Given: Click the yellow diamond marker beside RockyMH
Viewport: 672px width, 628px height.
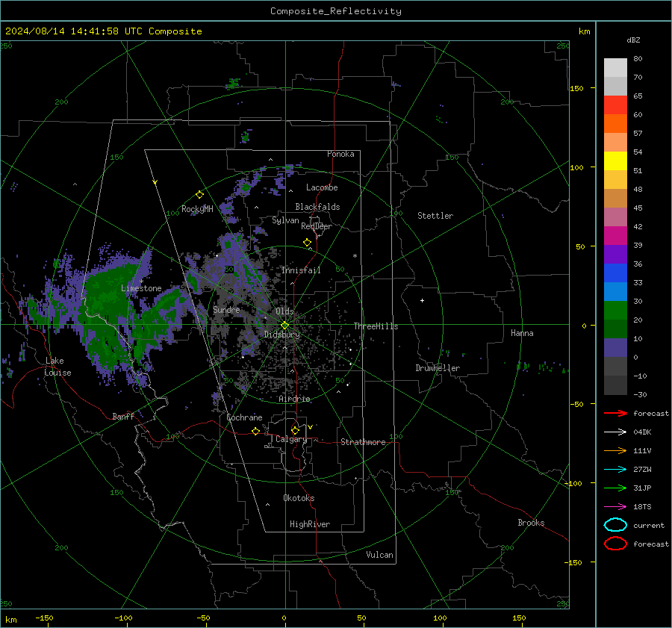Looking at the screenshot, I should coord(199,195).
